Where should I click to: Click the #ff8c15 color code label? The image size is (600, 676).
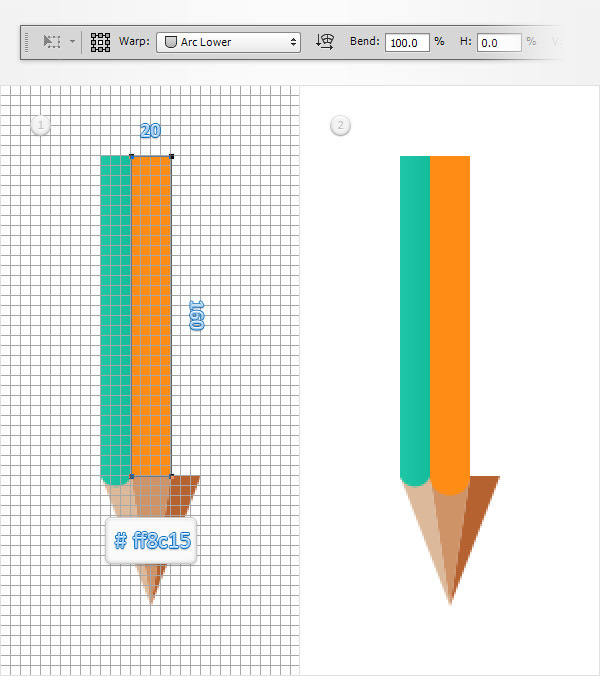click(x=151, y=541)
